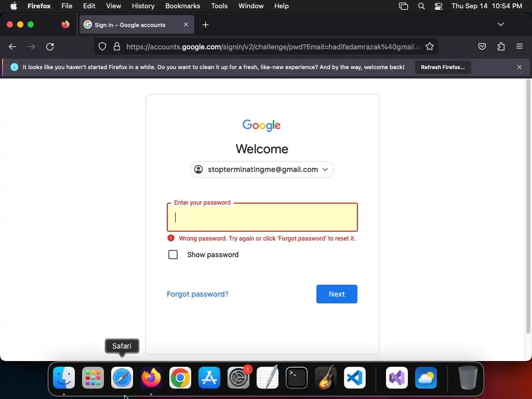Open App Store from the Dock
The image size is (532, 399).
tap(209, 377)
